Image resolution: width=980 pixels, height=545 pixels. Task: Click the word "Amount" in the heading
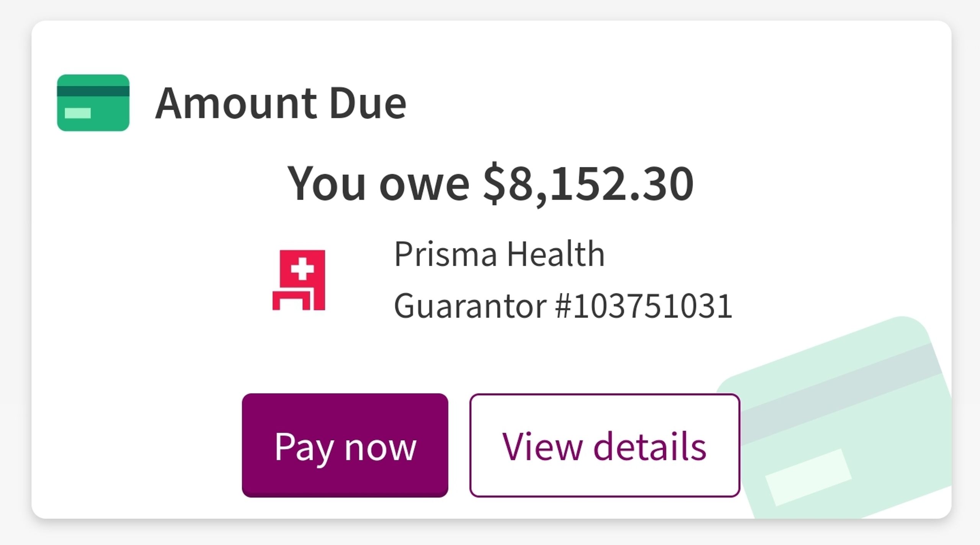coord(237,103)
